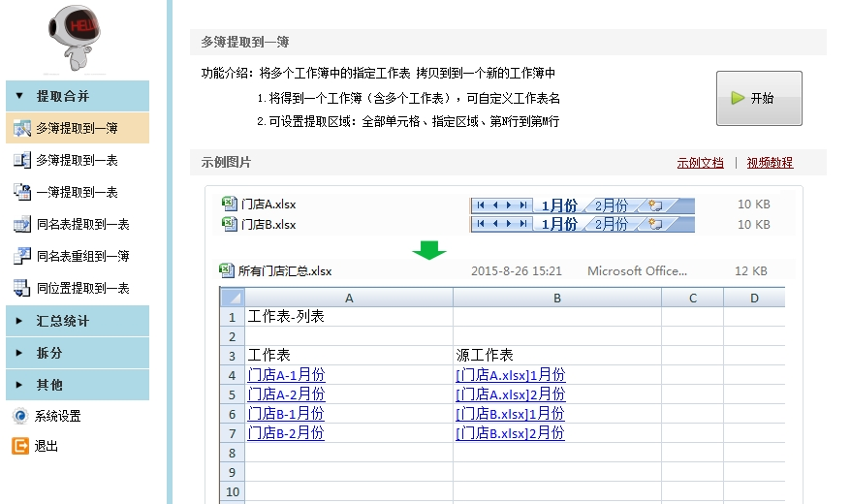Click the 退出 exit icon
This screenshot has width=851, height=504.
click(19, 446)
